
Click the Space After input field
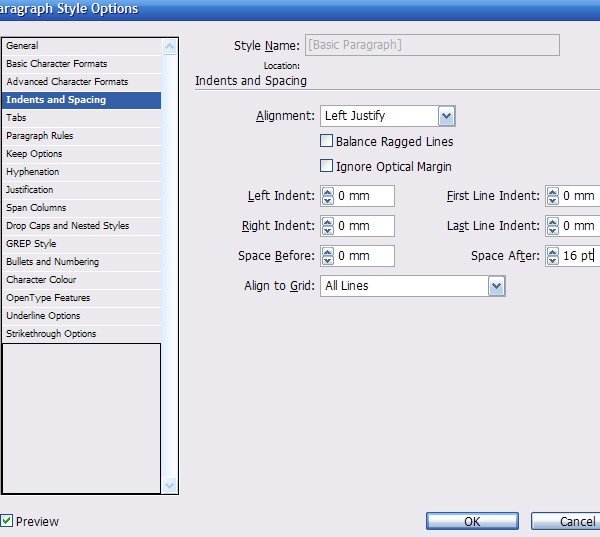click(578, 256)
